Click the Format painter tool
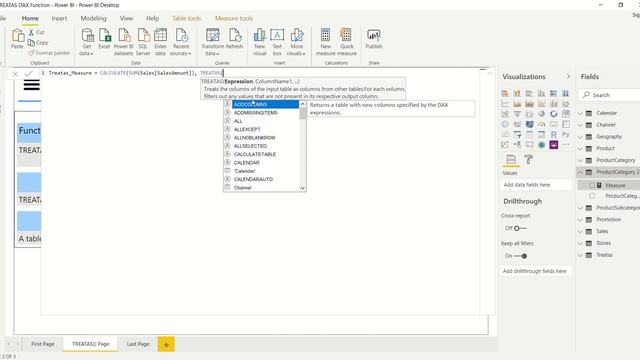Viewport: 640px width, 360px height. coord(49,53)
